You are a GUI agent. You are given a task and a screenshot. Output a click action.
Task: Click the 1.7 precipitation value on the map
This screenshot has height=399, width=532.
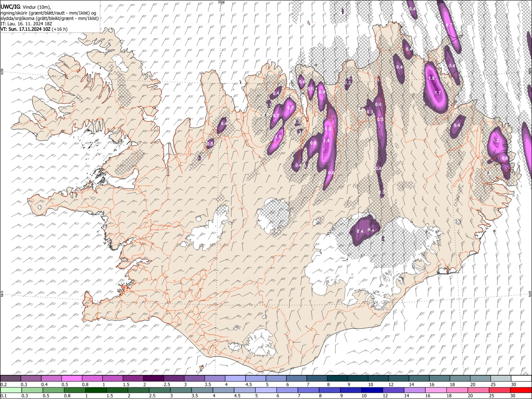coord(437,93)
